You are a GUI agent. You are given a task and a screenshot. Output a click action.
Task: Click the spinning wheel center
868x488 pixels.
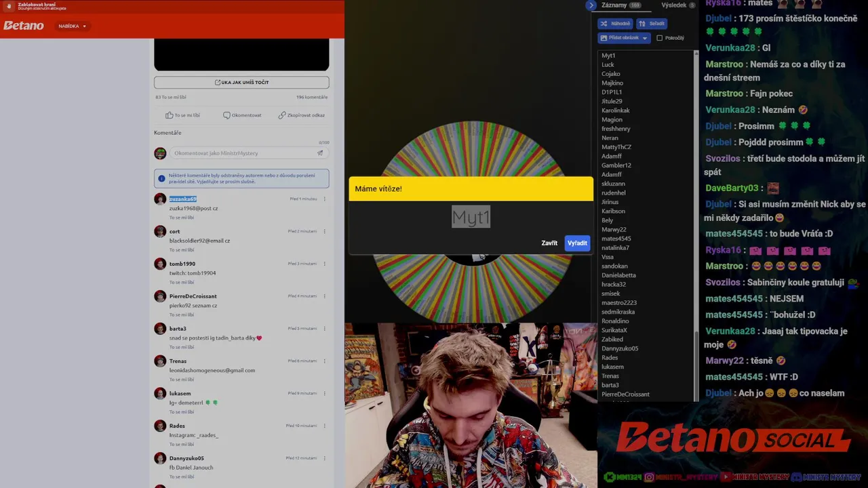(x=474, y=258)
